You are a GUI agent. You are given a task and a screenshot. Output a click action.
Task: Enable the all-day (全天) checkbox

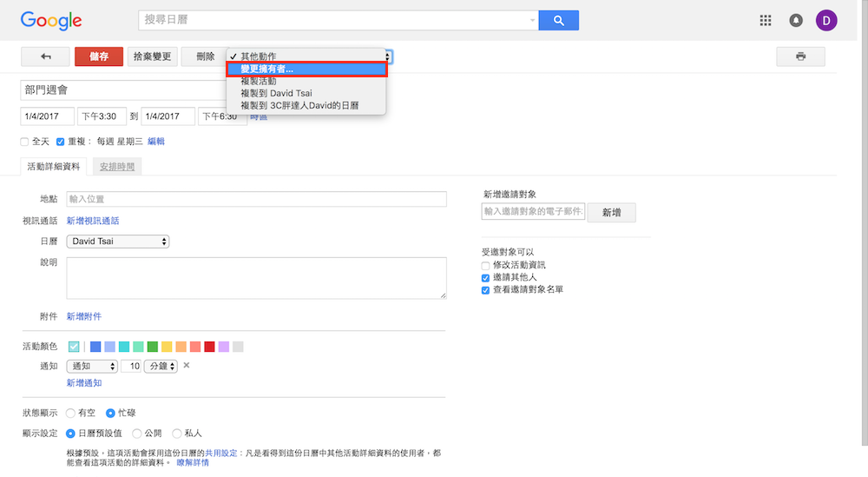24,142
